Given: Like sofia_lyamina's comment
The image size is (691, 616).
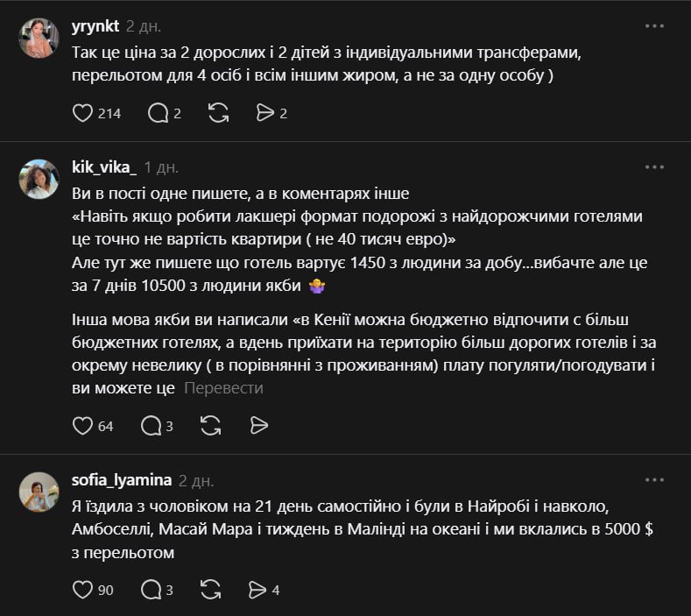Looking at the screenshot, I should click(x=82, y=590).
